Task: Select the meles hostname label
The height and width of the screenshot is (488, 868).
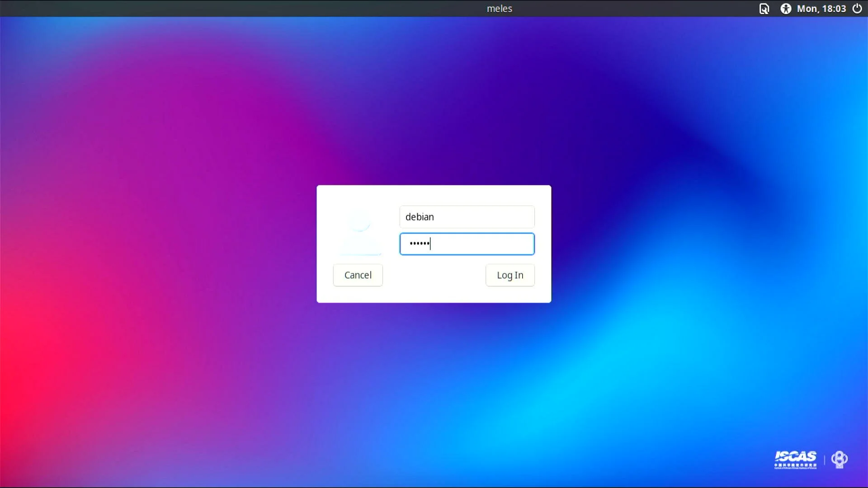Action: tap(499, 9)
